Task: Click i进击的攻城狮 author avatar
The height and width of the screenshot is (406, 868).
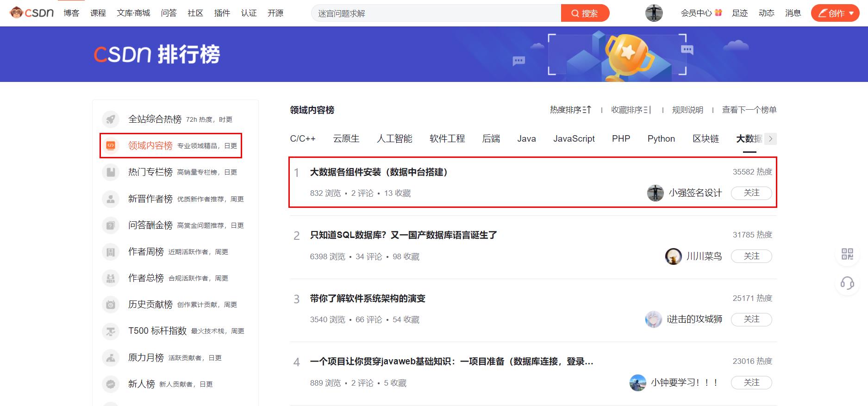Action: pos(653,319)
